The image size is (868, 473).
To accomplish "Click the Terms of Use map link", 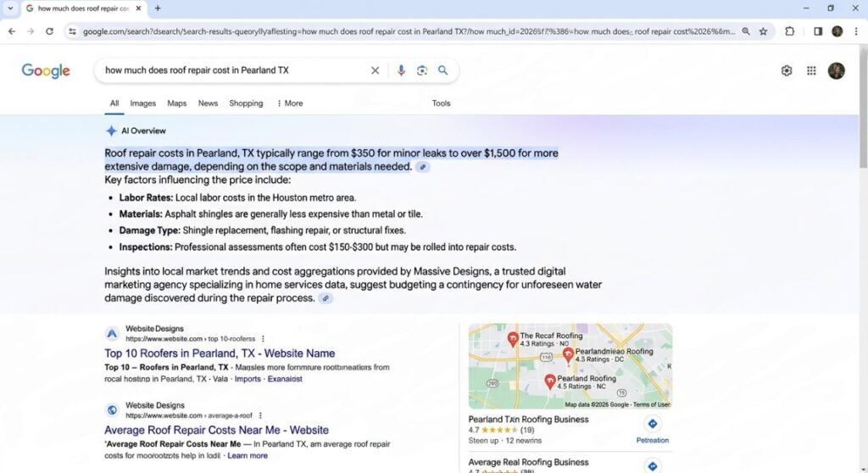I will (652, 405).
